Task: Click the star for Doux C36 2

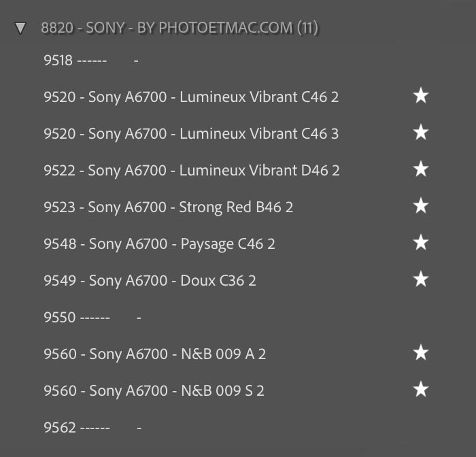Action: 421,280
